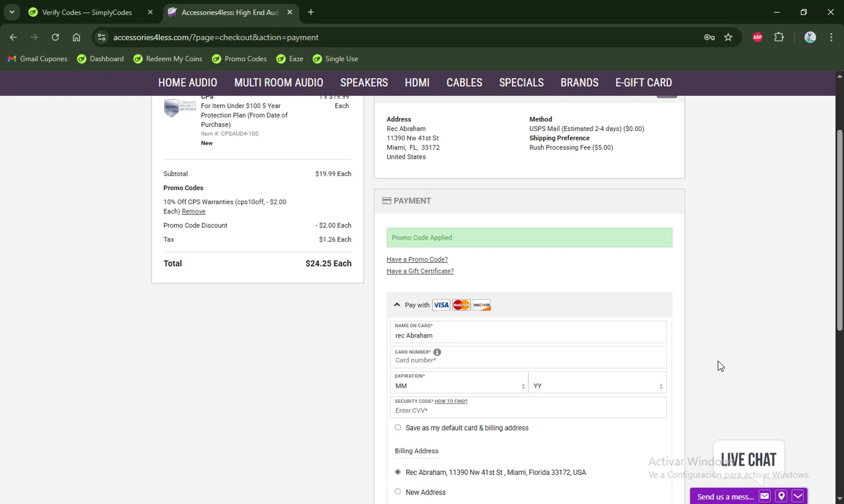Image resolution: width=844 pixels, height=504 pixels.
Task: Open the CABLES menu
Action: click(x=464, y=83)
